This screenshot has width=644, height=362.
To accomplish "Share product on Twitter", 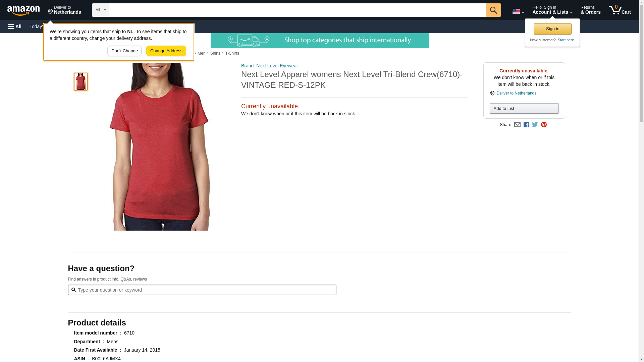I will [535, 125].
